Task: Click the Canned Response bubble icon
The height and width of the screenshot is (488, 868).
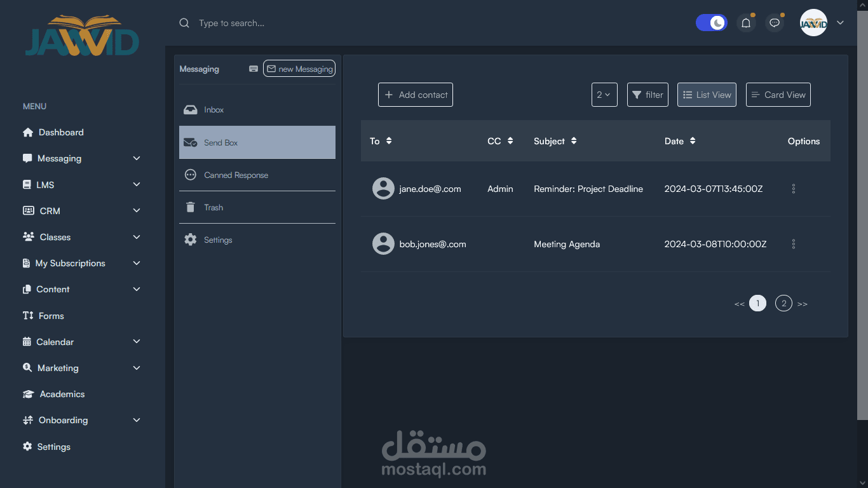Action: pyautogui.click(x=190, y=175)
